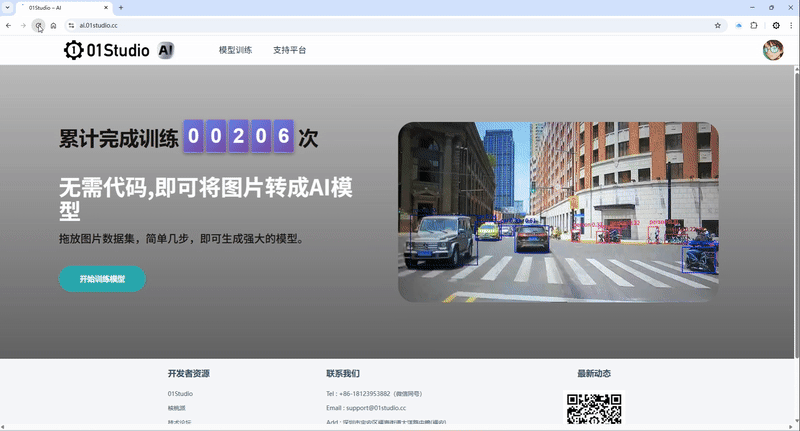The height and width of the screenshot is (431, 800).
Task: Click the 开始训练模型 button
Action: point(102,280)
